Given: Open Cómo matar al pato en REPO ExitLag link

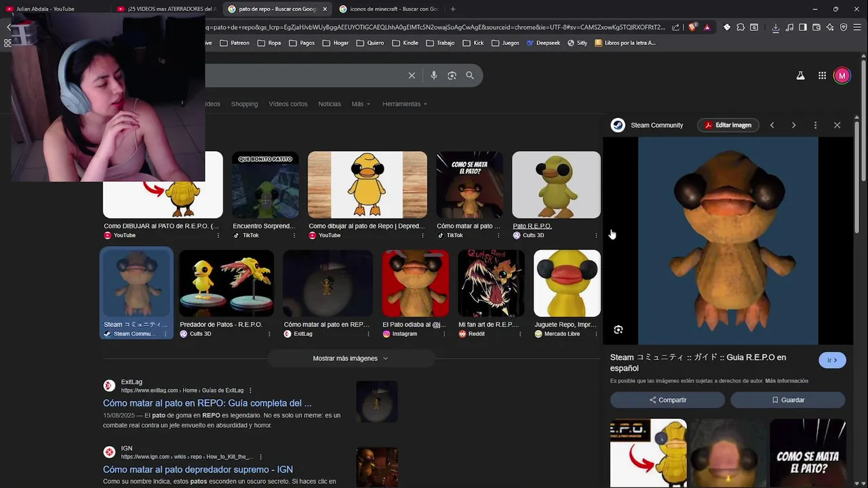Looking at the screenshot, I should 208,403.
